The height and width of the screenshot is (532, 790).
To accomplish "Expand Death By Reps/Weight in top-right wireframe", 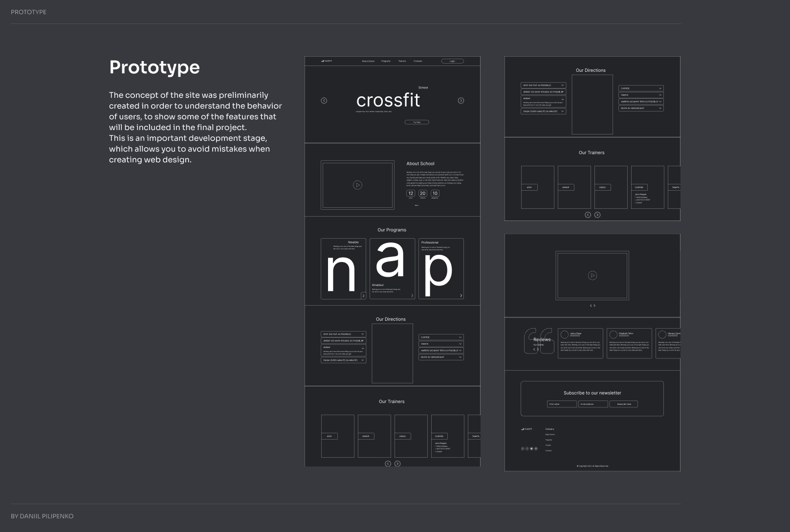I will tap(641, 108).
